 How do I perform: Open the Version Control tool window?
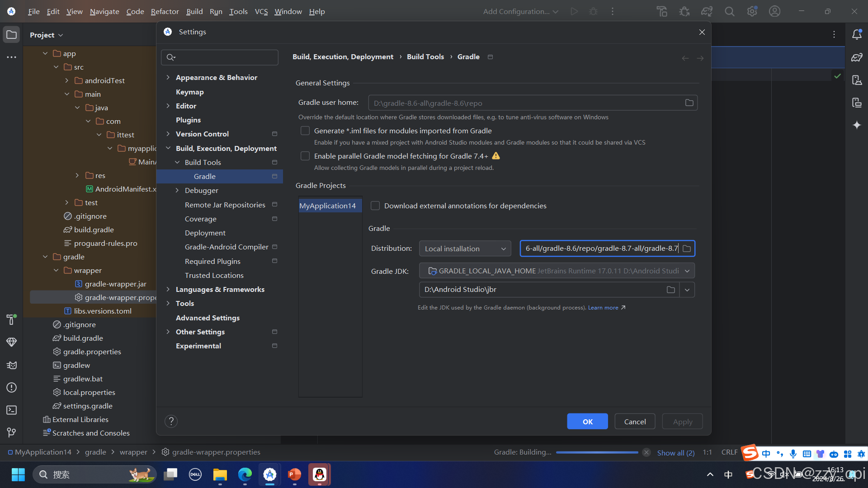[11, 432]
